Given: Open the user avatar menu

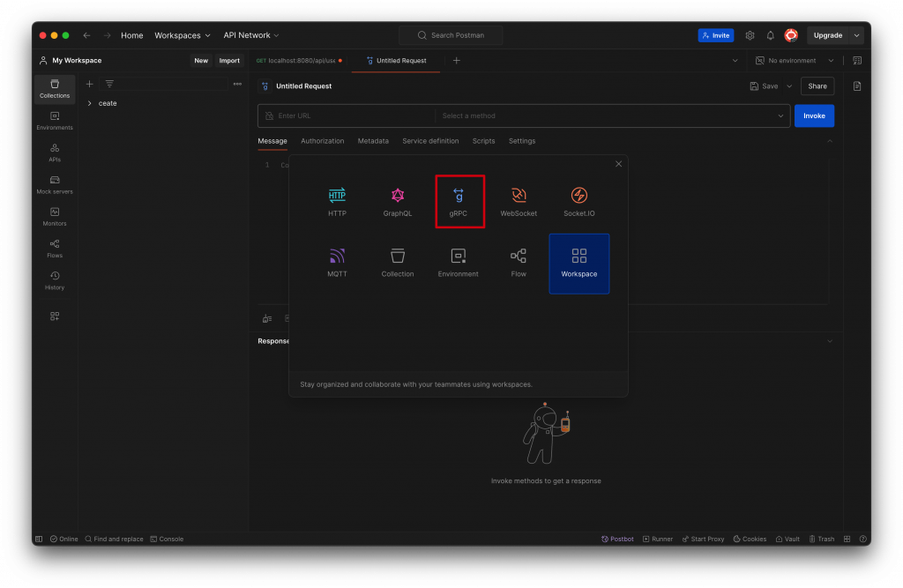Looking at the screenshot, I should [x=791, y=35].
